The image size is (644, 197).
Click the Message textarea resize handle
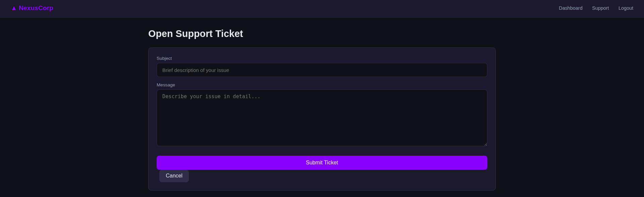click(x=485, y=144)
